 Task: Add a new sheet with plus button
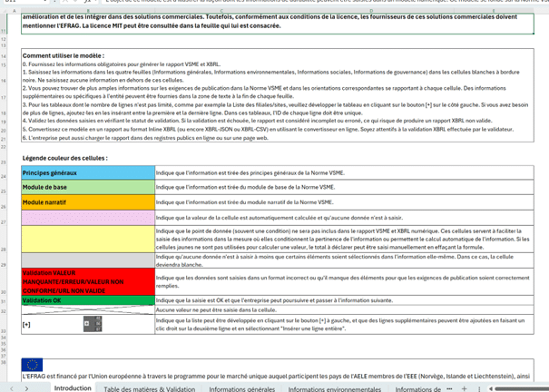464,387
